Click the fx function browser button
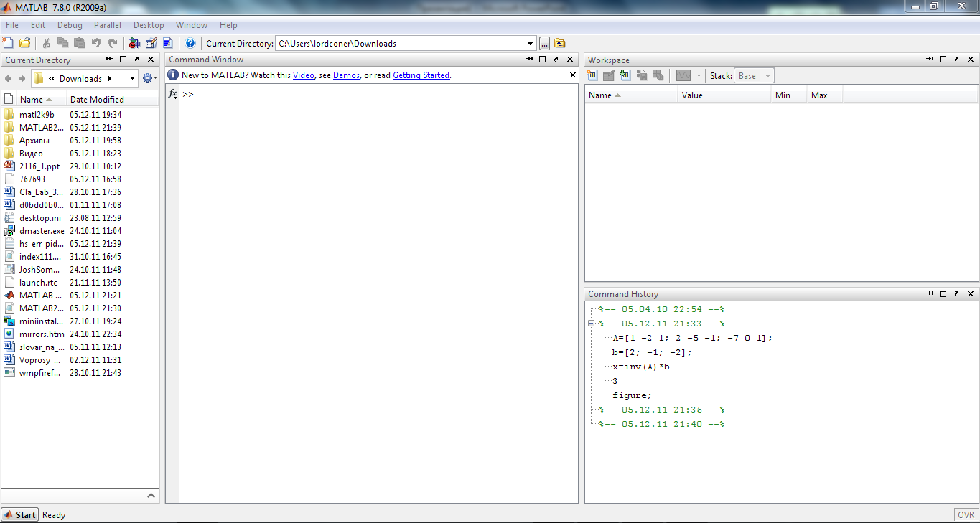 click(x=172, y=94)
